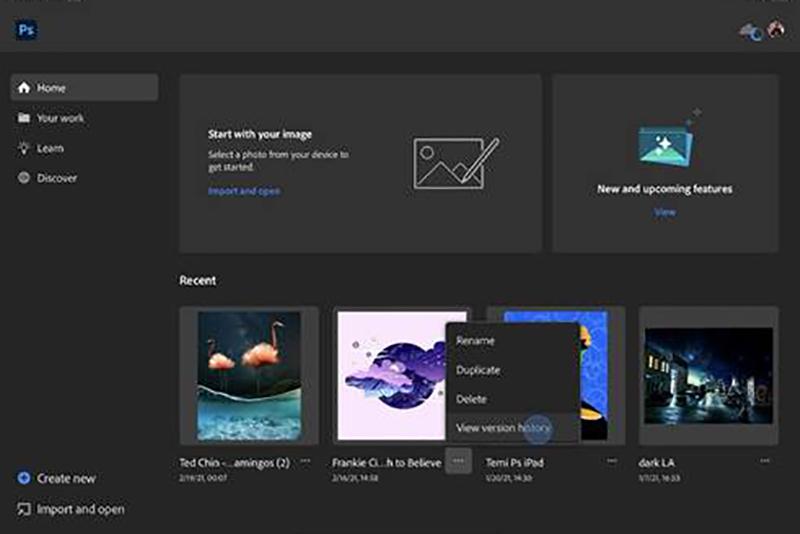Click Import and open link in Start card
Image resolution: width=800 pixels, height=534 pixels.
click(x=244, y=191)
